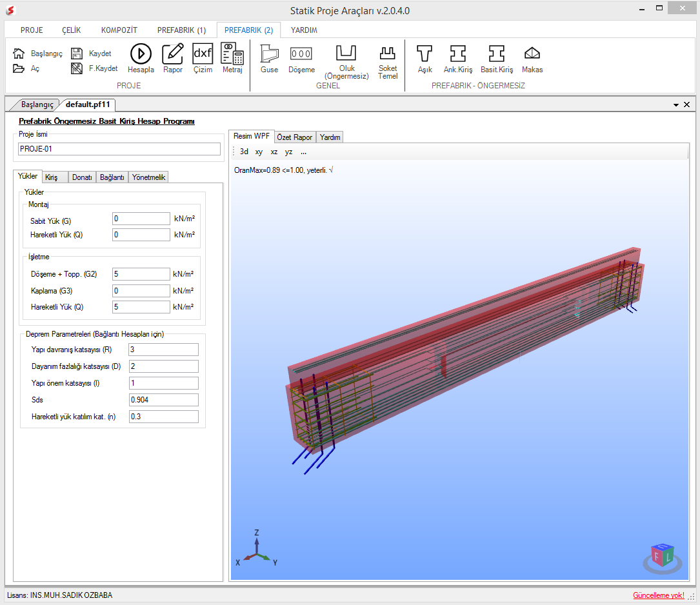Viewport: 700px width, 605px height.
Task: Open the Metraj quantity tool
Action: tap(233, 59)
